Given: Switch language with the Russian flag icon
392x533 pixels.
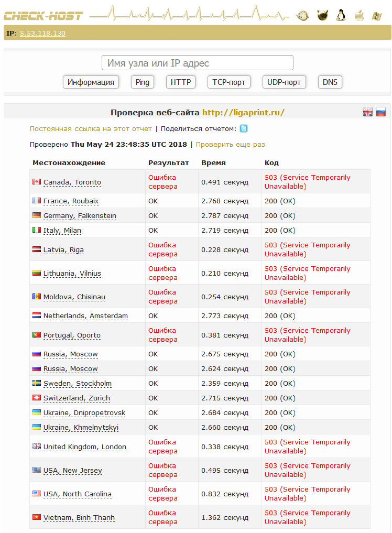Looking at the screenshot, I should coord(381,112).
